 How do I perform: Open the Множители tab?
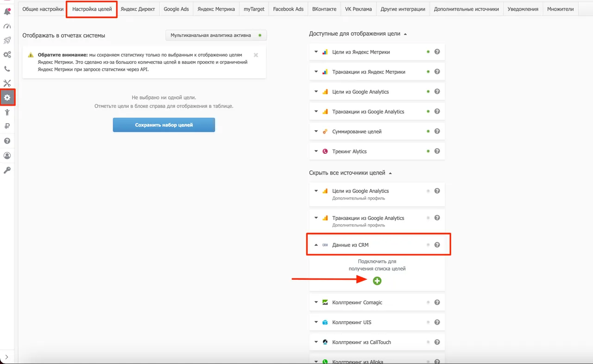[560, 9]
